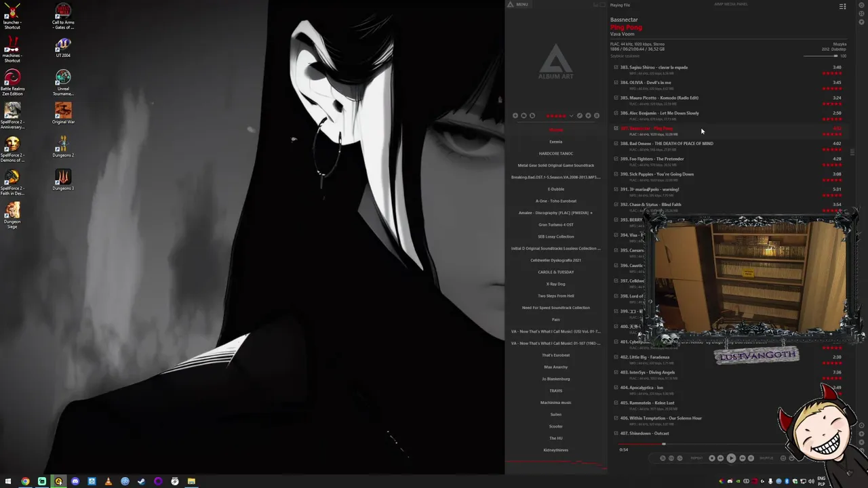Click the last round icon under album art
The image size is (868, 488).
[597, 116]
